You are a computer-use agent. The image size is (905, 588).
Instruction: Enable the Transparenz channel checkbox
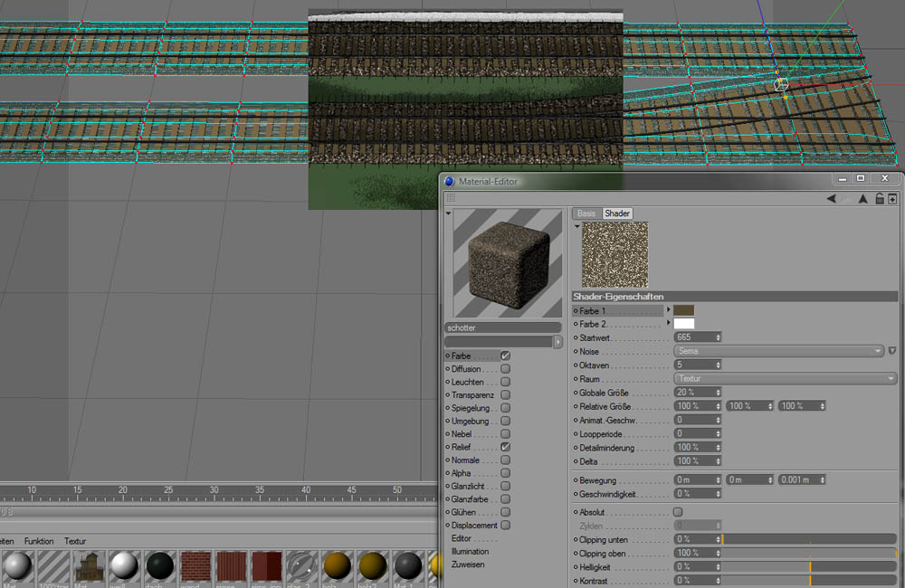click(505, 395)
